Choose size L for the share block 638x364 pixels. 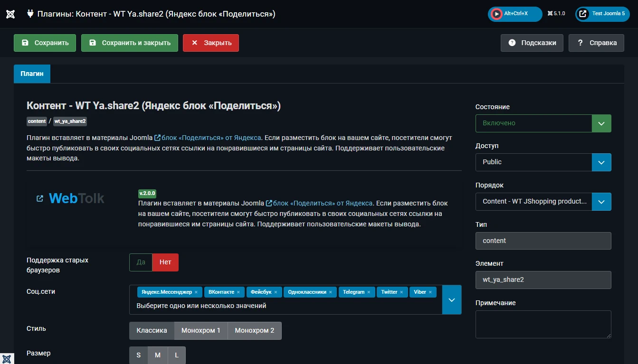177,355
